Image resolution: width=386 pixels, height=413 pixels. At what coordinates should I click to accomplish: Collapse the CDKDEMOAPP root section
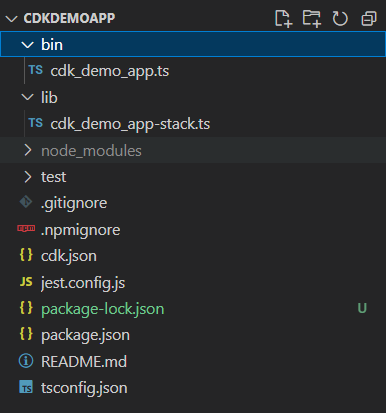(x=12, y=18)
